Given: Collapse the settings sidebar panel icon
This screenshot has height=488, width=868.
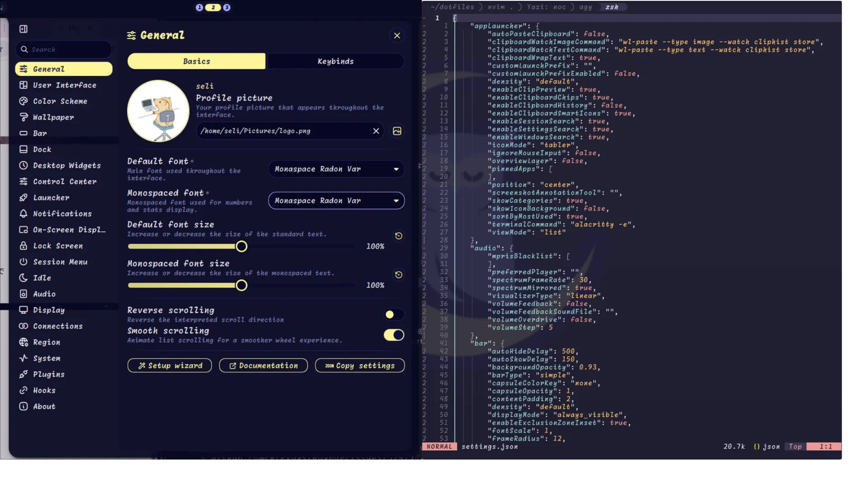Looking at the screenshot, I should pyautogui.click(x=24, y=29).
